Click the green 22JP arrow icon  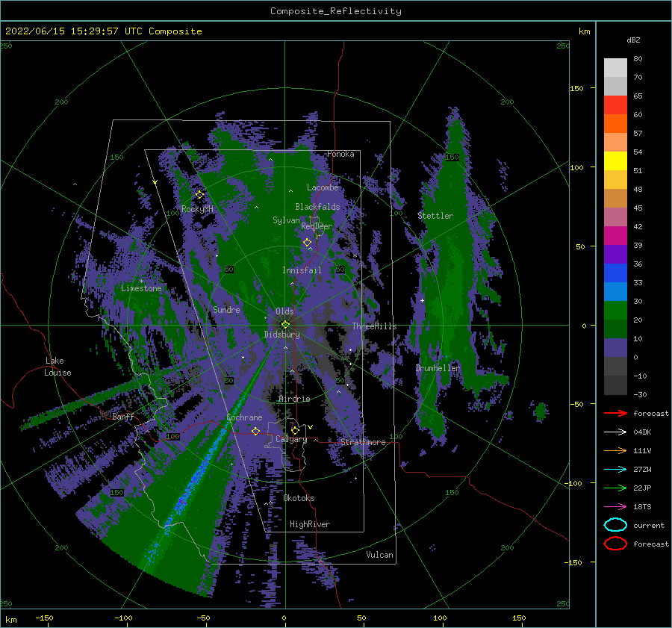click(x=615, y=488)
